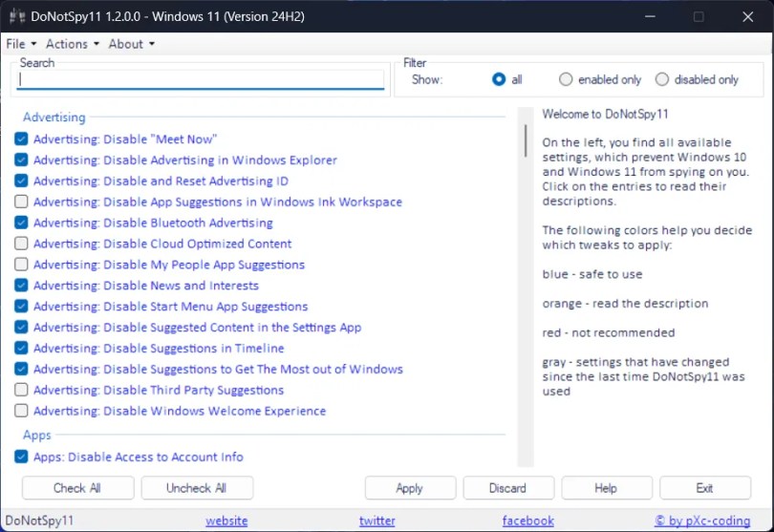Uncheck Disable "Meet Now" checkbox

coord(21,139)
